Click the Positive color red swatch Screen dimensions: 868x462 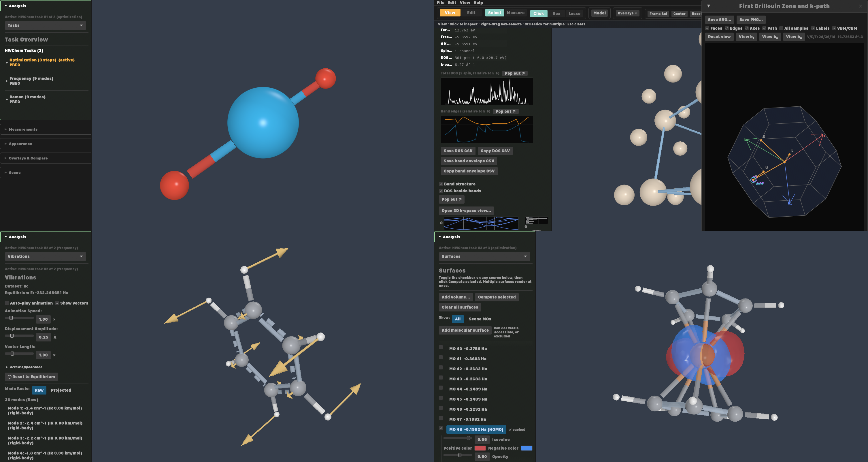(480, 448)
